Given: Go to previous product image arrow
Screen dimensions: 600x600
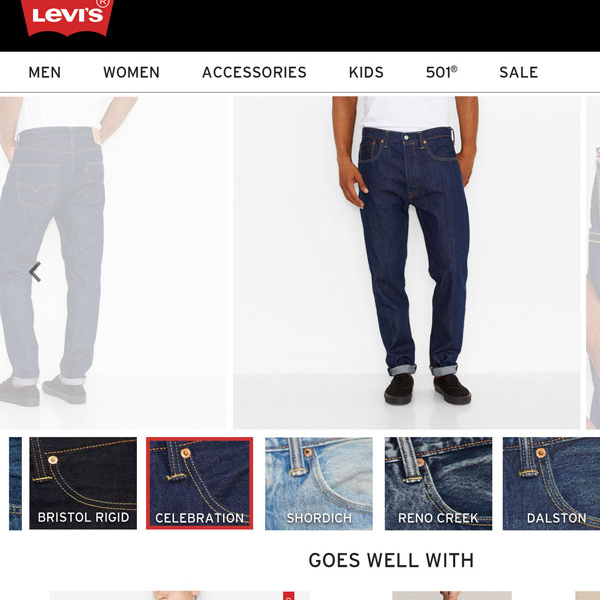Looking at the screenshot, I should point(35,272).
